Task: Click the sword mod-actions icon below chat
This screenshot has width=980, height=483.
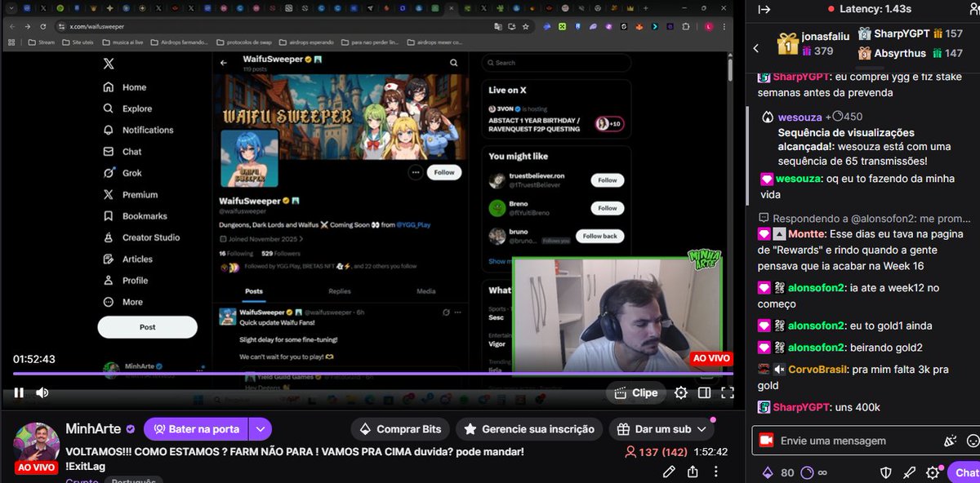Action: pos(909,472)
